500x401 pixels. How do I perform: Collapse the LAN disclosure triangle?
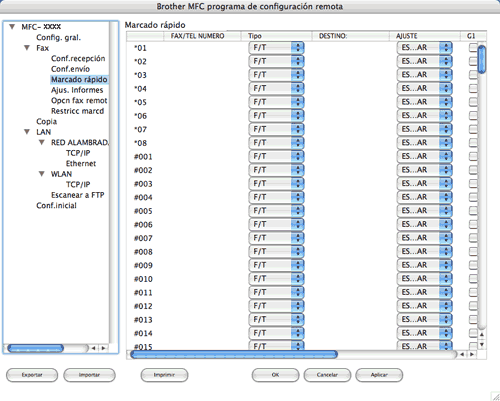point(27,132)
